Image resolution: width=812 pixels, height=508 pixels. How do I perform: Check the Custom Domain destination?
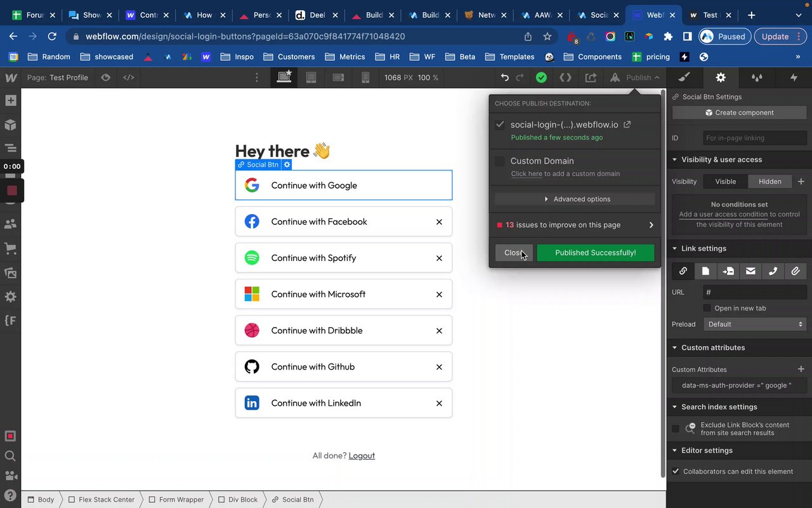[x=500, y=161]
